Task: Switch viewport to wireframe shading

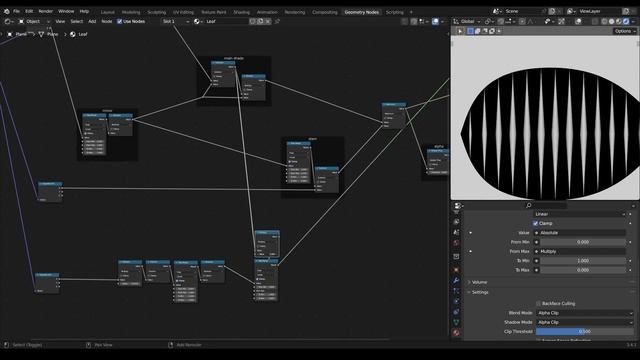Action: [604, 21]
